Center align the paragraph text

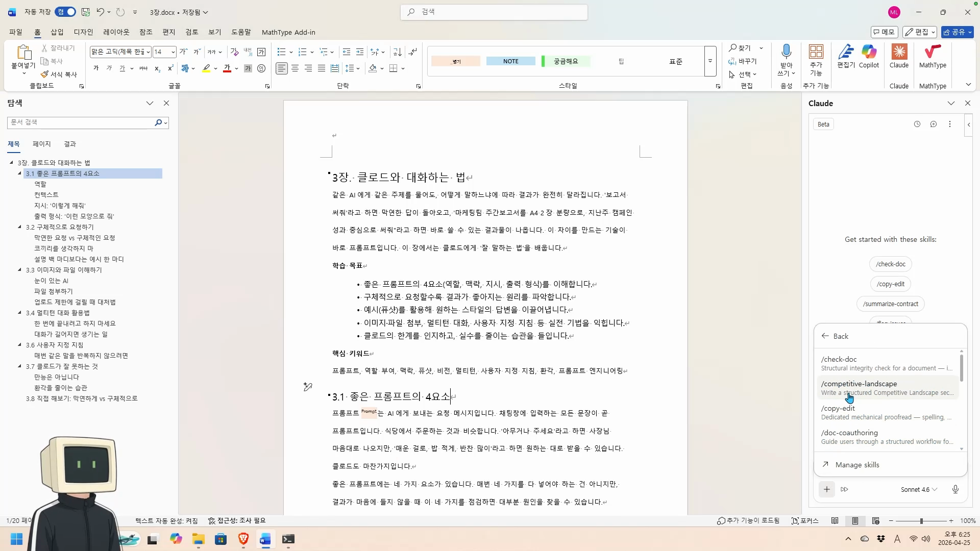click(295, 68)
